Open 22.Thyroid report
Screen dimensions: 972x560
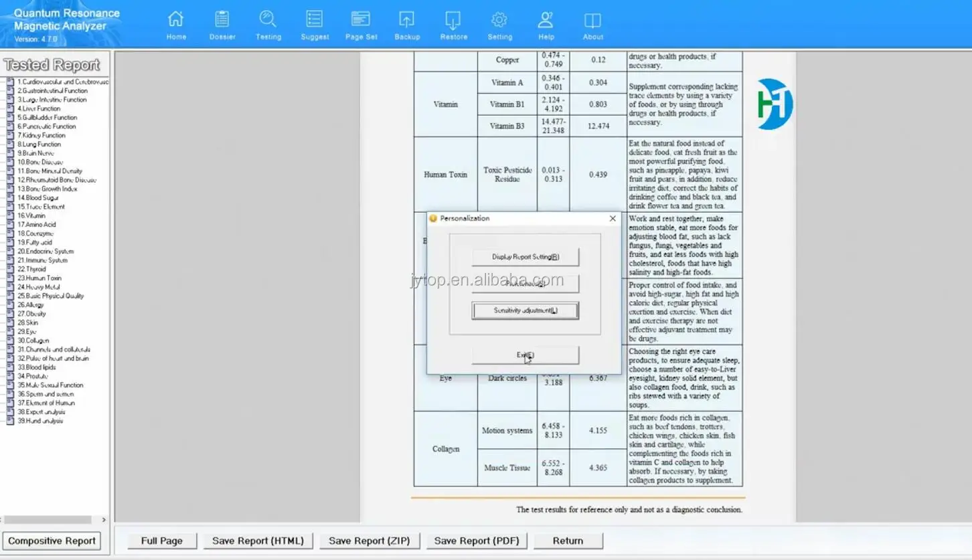click(x=31, y=269)
